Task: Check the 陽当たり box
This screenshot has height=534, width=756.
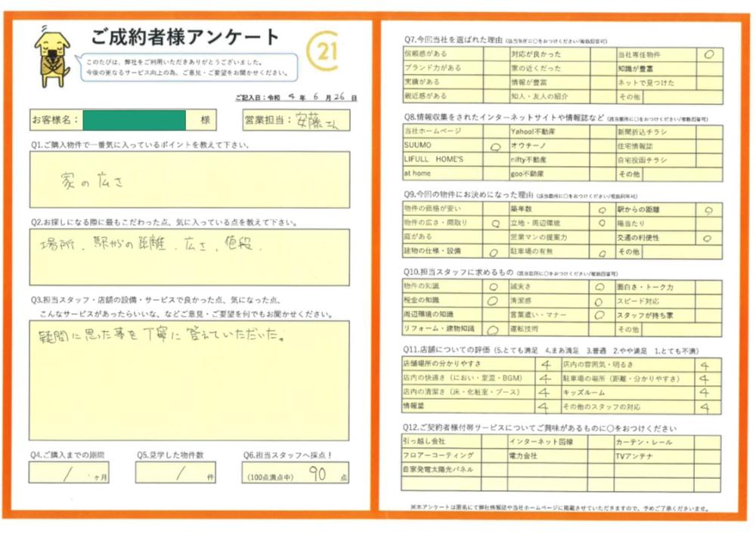Action: pos(708,224)
